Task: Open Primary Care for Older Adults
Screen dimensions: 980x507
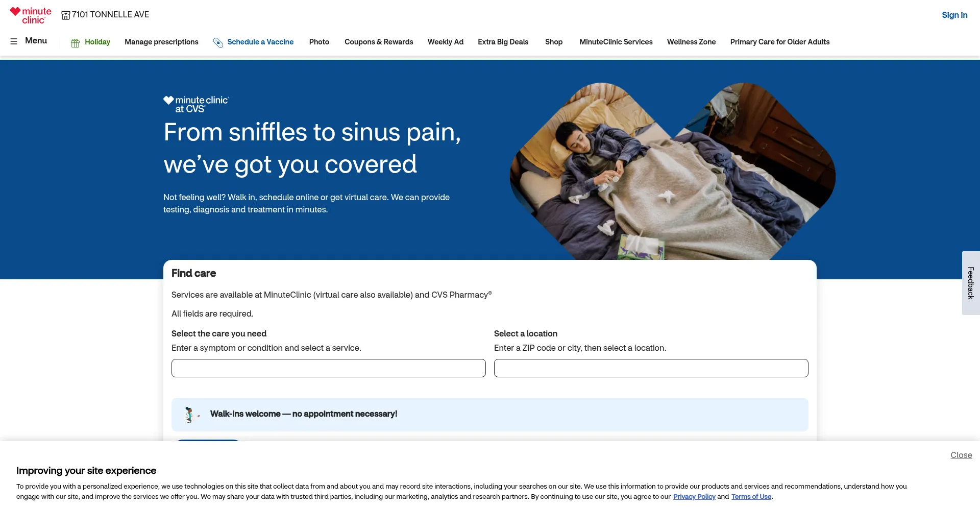Action: coord(780,42)
